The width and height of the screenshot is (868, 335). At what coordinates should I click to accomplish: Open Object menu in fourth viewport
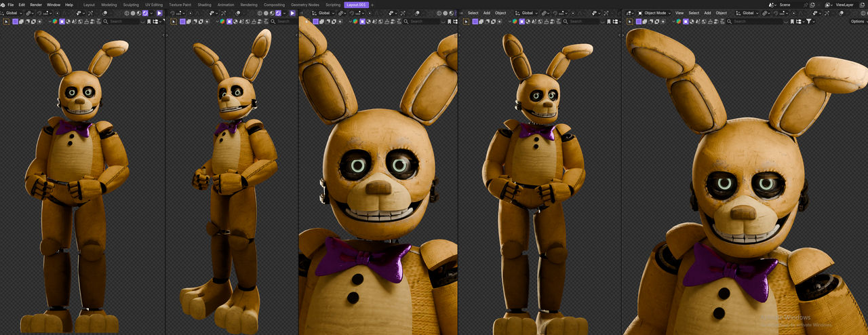coord(500,13)
